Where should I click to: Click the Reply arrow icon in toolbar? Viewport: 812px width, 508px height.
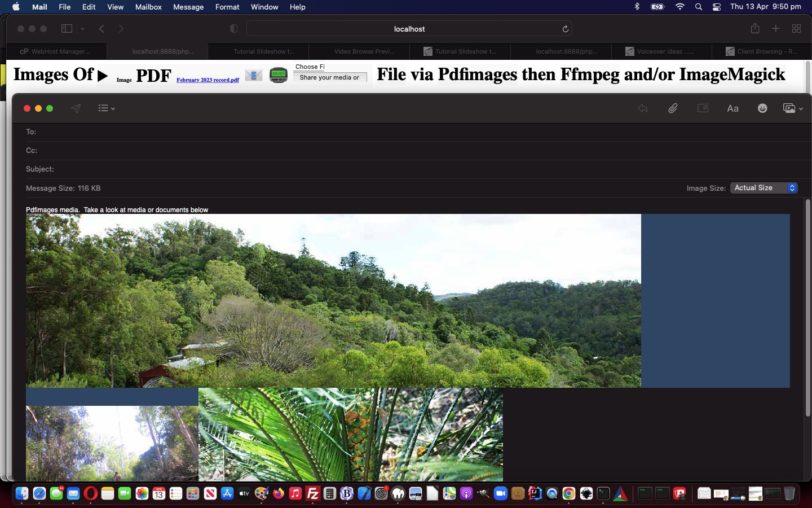coord(642,108)
